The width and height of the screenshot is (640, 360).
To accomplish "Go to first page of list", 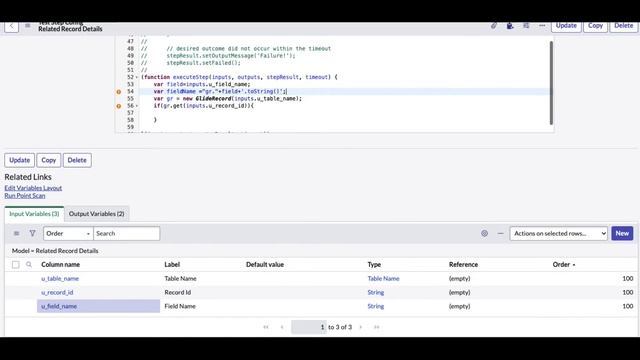I will pos(266,327).
